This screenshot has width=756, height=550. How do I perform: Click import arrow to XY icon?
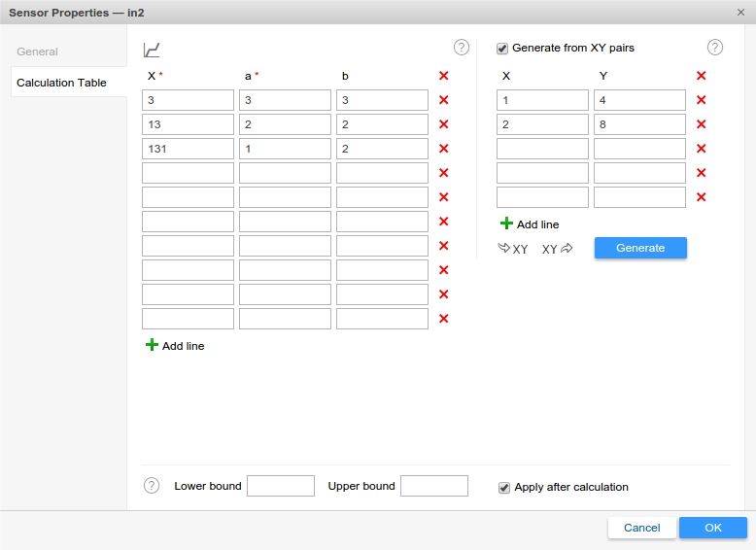513,249
